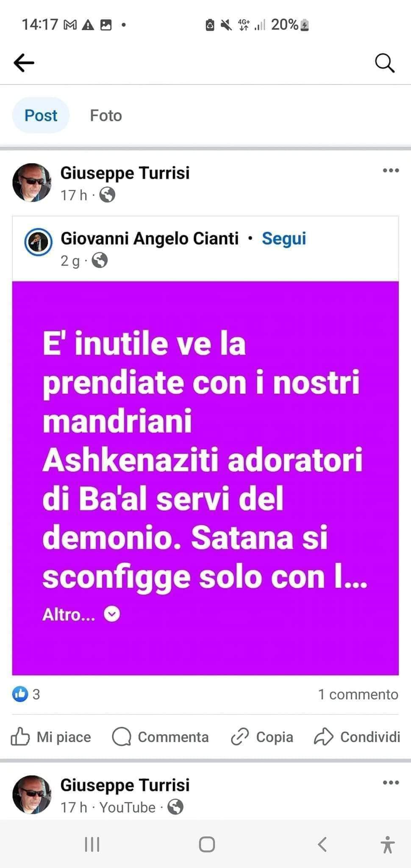Tap the Altro chevron circle icon
411x868 pixels.
pyautogui.click(x=112, y=614)
